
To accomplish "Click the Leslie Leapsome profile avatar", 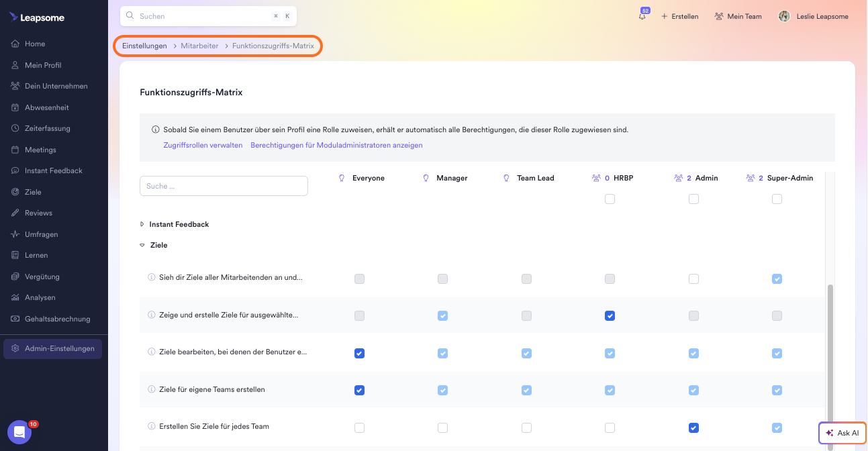I will pyautogui.click(x=784, y=16).
